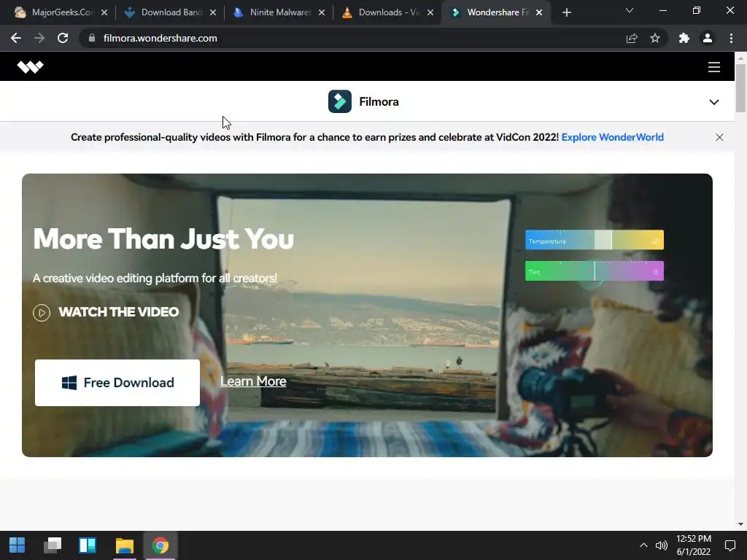
Task: Open the Chrome profile avatar icon
Action: (x=708, y=38)
